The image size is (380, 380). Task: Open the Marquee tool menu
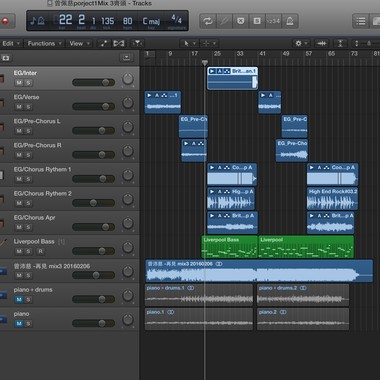[x=209, y=43]
